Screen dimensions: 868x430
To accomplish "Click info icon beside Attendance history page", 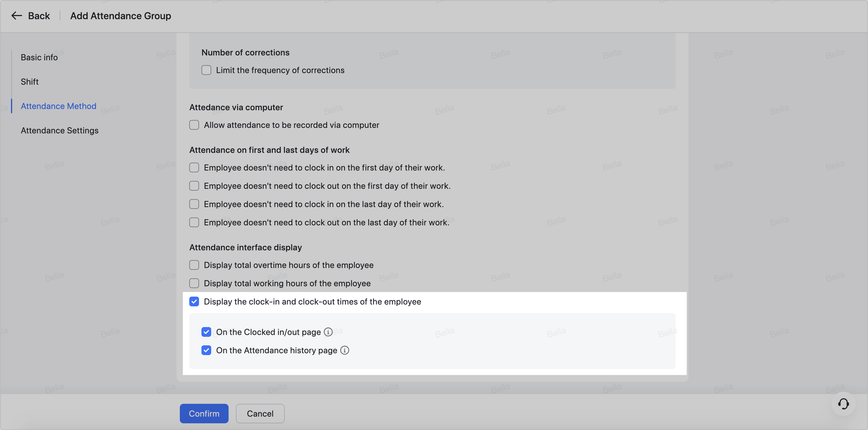I will pyautogui.click(x=344, y=350).
